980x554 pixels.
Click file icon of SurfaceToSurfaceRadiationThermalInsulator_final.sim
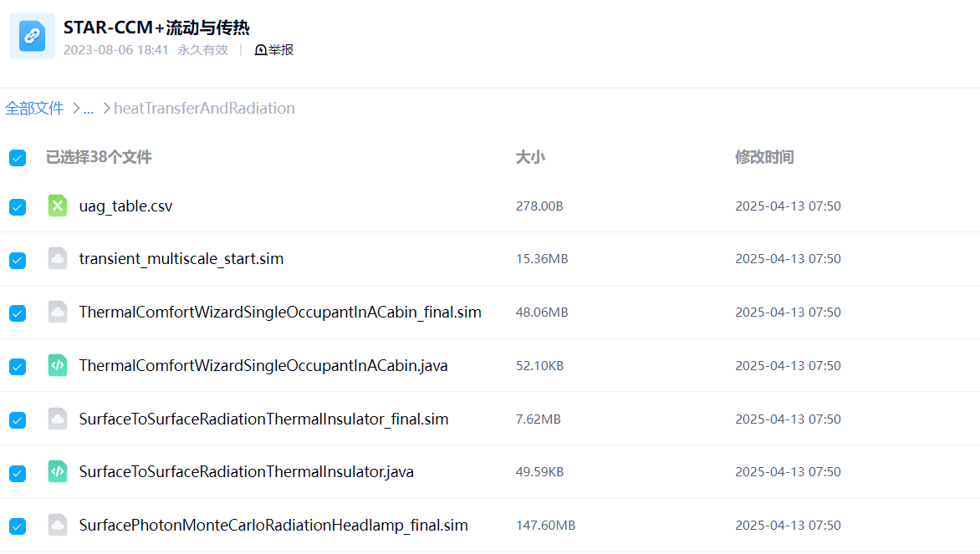(x=58, y=419)
